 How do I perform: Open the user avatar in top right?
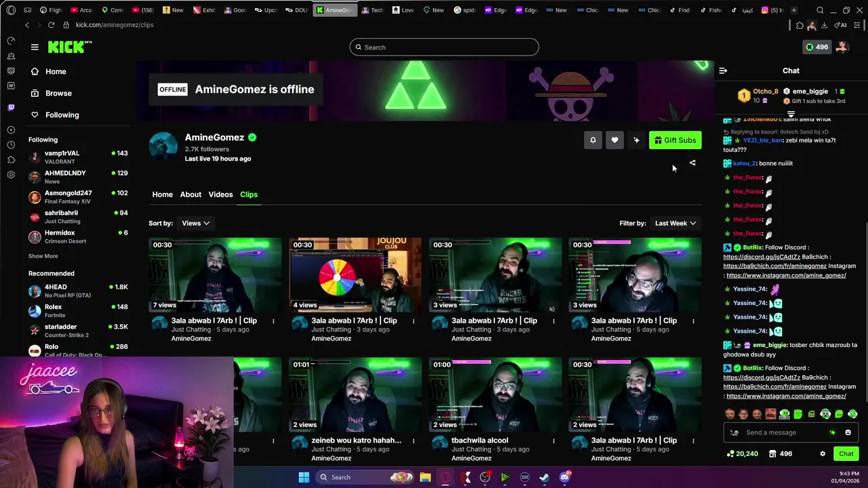tap(842, 47)
